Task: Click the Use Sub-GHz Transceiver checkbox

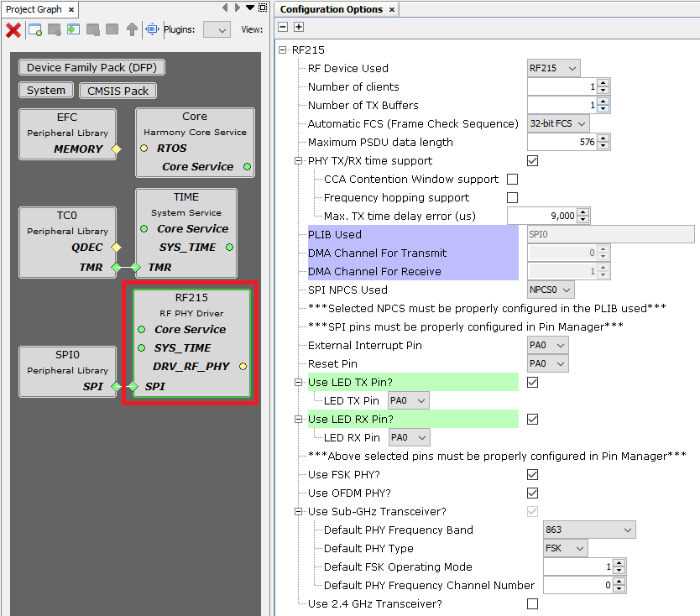Action: tap(532, 512)
